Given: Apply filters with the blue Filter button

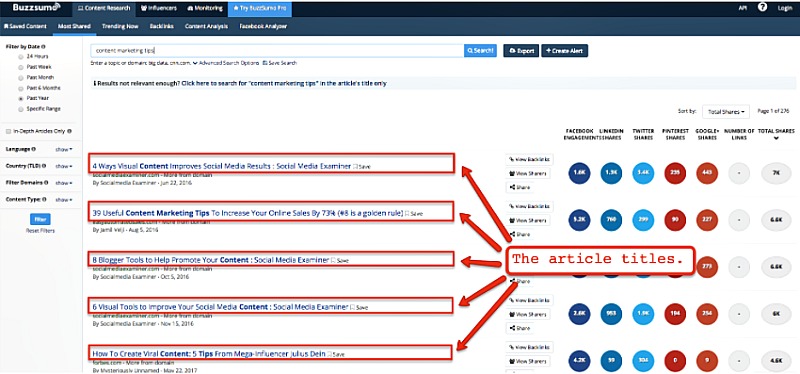Looking at the screenshot, I should pos(40,219).
